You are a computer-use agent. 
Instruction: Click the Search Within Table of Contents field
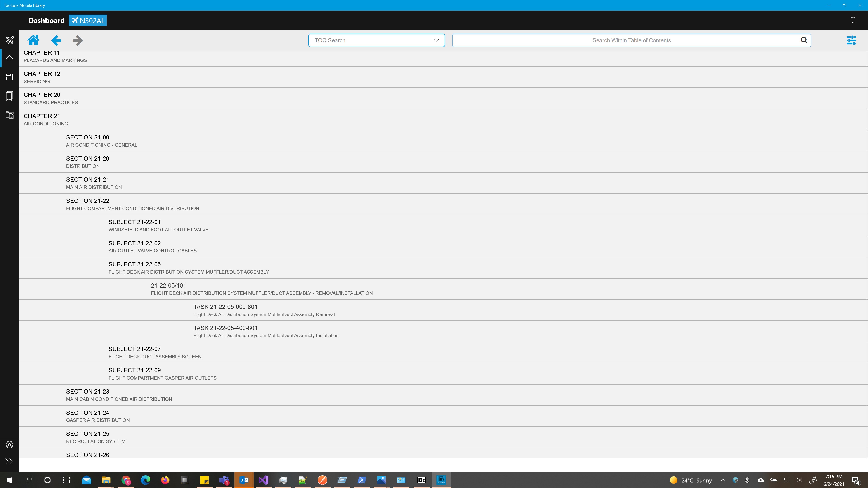(x=627, y=40)
